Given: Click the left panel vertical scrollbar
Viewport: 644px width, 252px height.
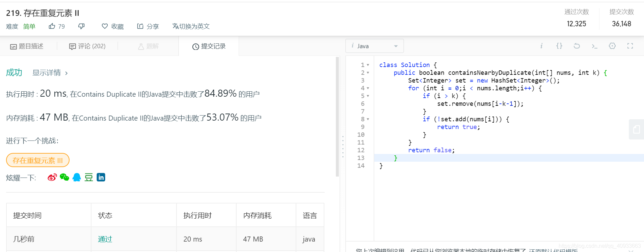Looking at the screenshot, I should click(x=337, y=117).
